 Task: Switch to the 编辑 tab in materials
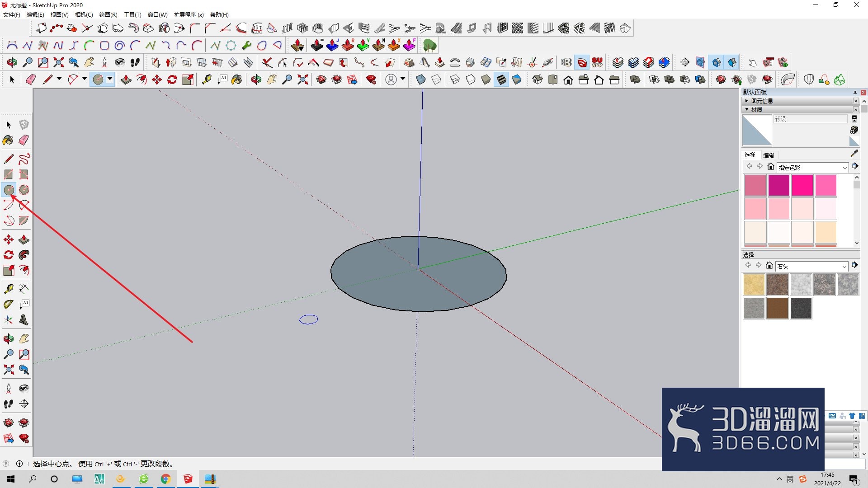[769, 155]
